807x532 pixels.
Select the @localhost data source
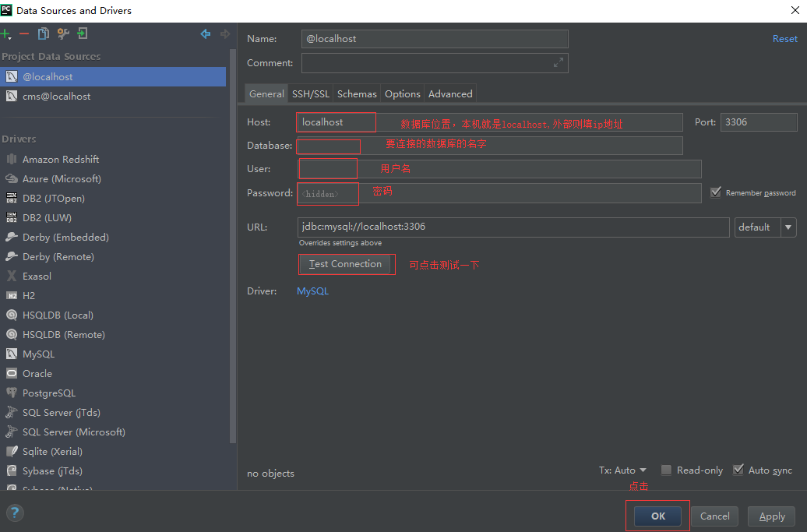(x=113, y=76)
